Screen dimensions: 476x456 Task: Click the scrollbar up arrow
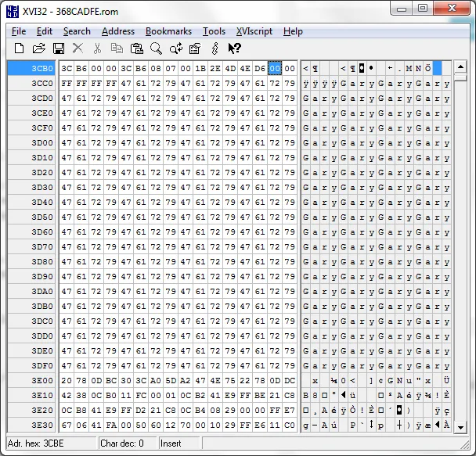point(460,66)
